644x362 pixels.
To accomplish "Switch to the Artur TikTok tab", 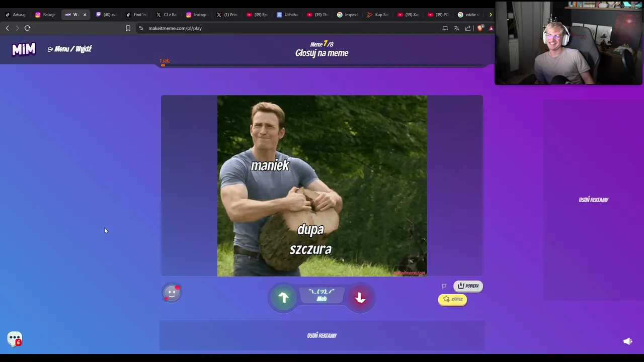I will click(x=16, y=15).
